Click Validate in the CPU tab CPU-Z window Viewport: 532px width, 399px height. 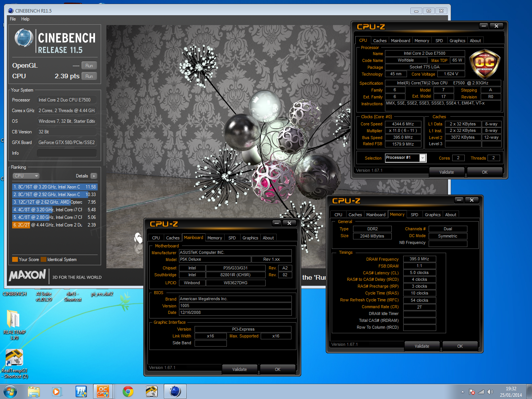point(446,172)
